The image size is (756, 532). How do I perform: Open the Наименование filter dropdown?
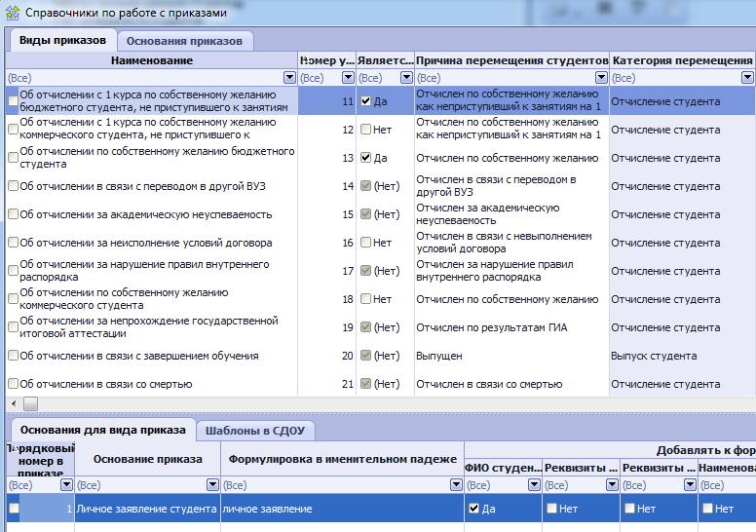289,77
